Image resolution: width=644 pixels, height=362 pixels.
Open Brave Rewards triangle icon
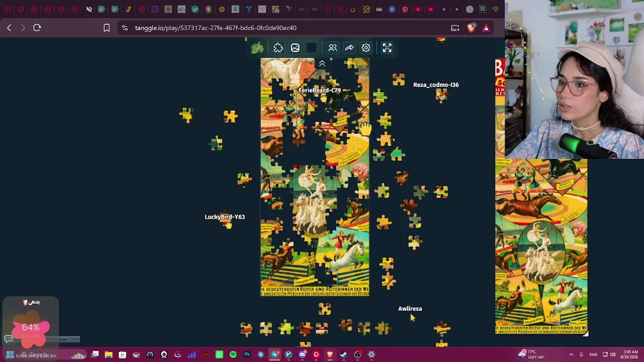(486, 28)
